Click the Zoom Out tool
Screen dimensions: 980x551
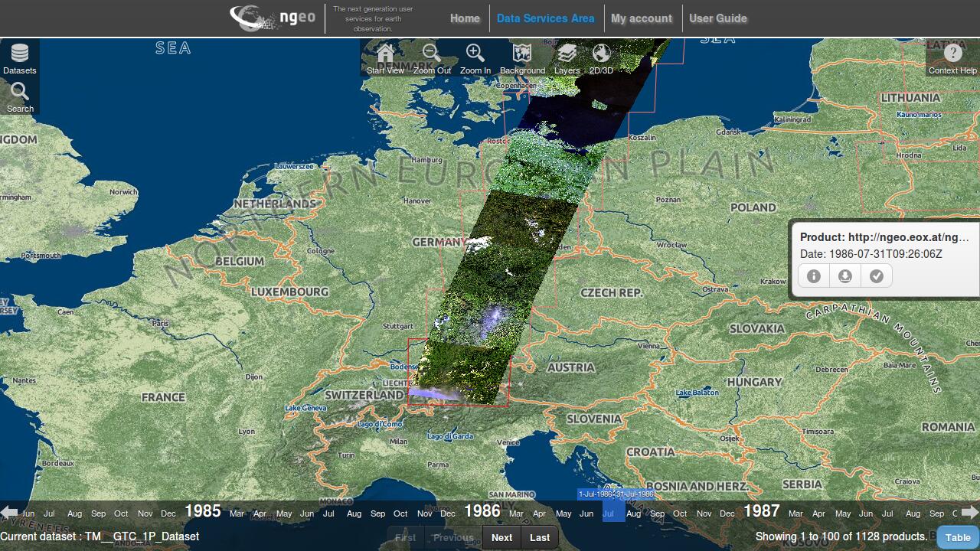(432, 58)
